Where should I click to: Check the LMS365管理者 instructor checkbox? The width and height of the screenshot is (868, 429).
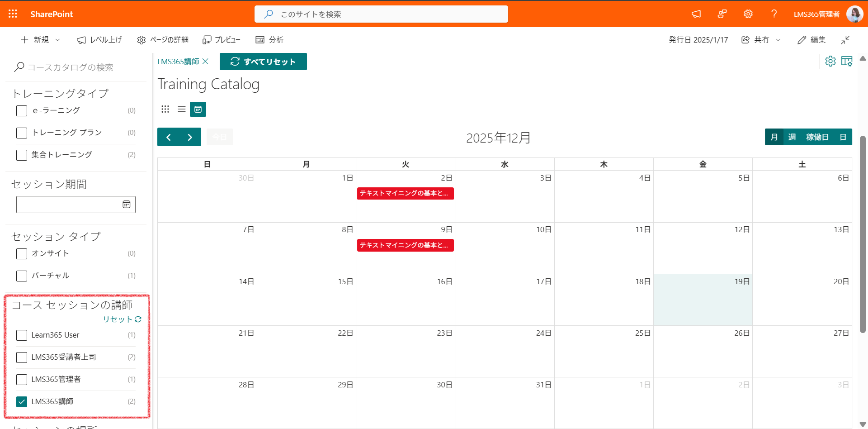(22, 380)
